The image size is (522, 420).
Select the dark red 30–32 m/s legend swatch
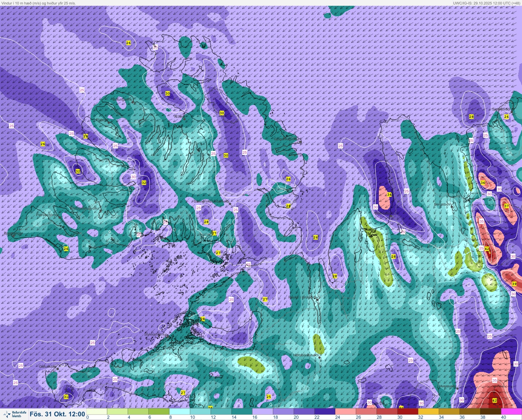coord(408,411)
